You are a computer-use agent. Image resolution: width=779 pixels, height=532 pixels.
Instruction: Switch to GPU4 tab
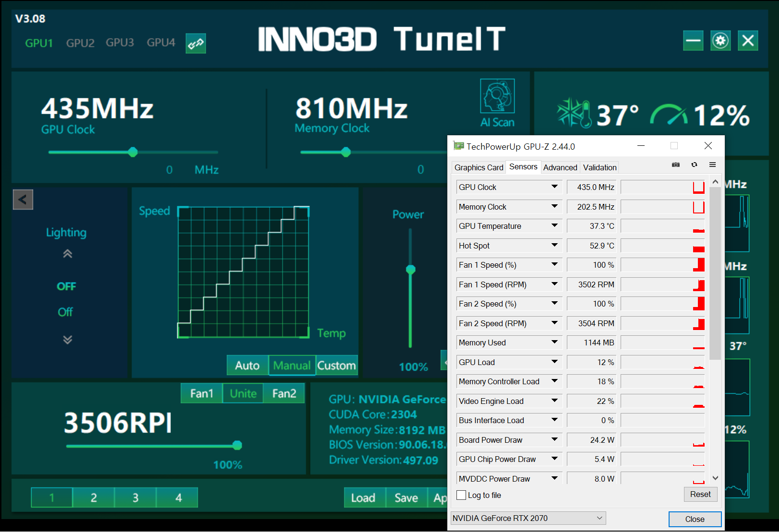[x=161, y=43]
